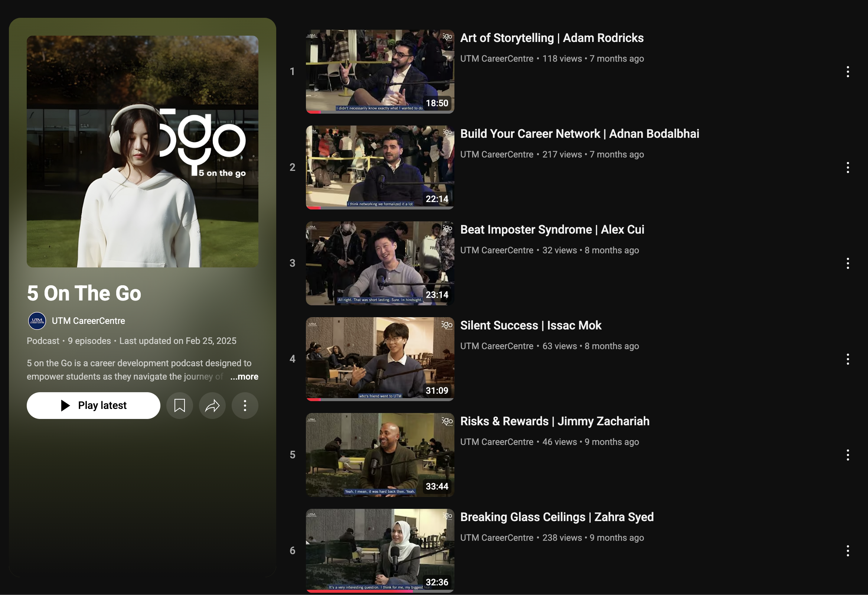Open options for Risks & Rewards video

[x=848, y=455]
